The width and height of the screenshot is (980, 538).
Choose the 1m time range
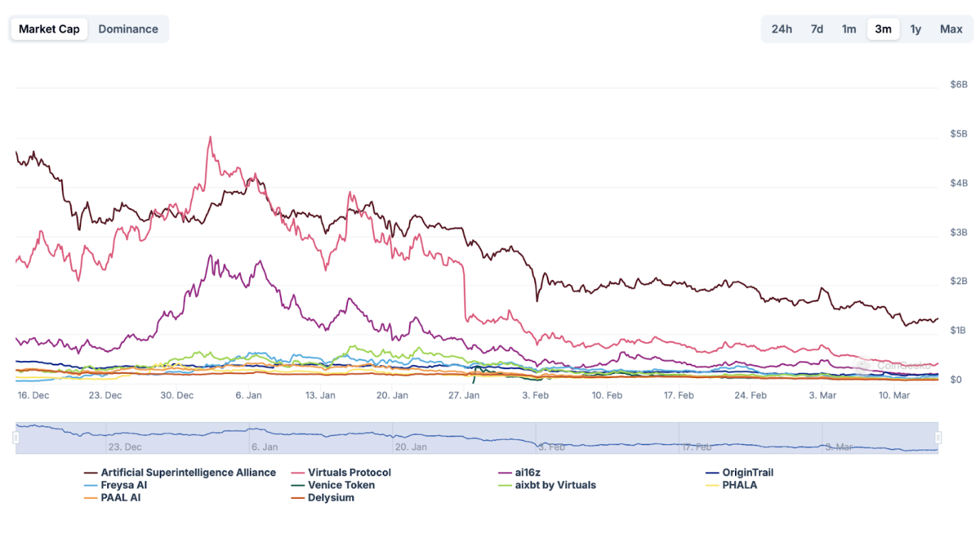(x=849, y=29)
